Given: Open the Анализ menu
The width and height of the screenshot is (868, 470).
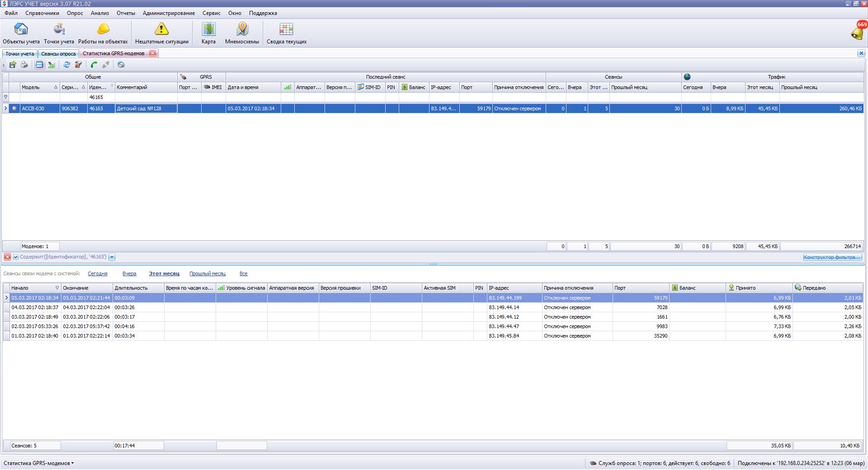Looking at the screenshot, I should tap(100, 13).
